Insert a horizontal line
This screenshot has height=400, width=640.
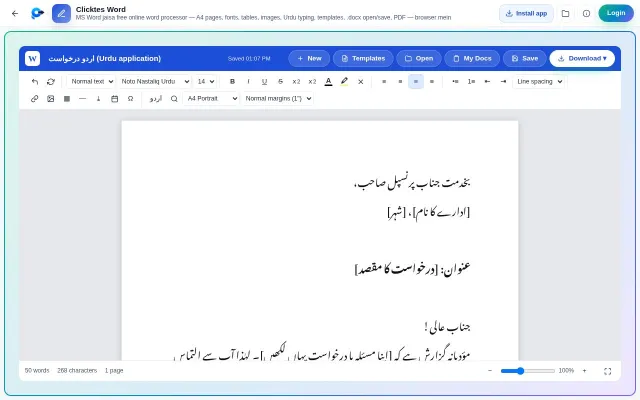[x=82, y=99]
